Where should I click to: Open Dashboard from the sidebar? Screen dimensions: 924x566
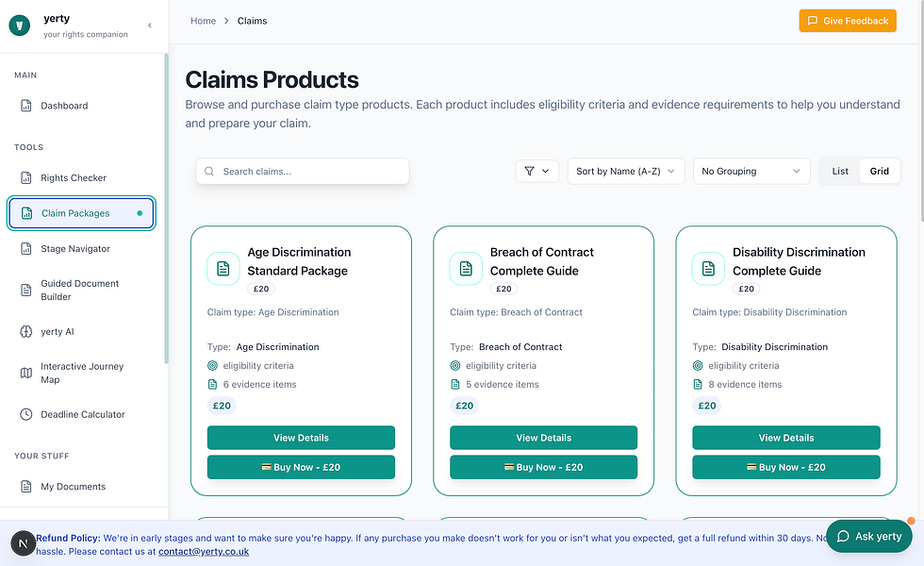pyautogui.click(x=64, y=106)
